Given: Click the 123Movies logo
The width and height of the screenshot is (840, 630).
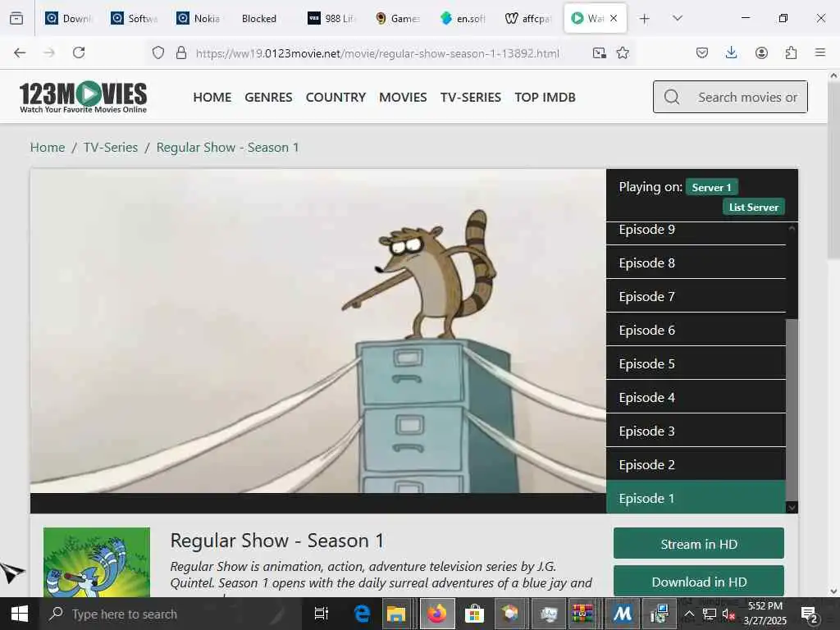Looking at the screenshot, I should (83, 97).
